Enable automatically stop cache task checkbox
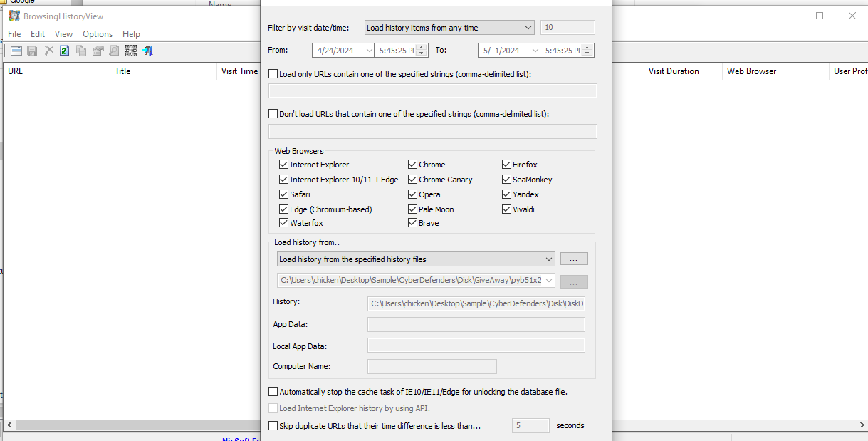The image size is (868, 441). [273, 391]
